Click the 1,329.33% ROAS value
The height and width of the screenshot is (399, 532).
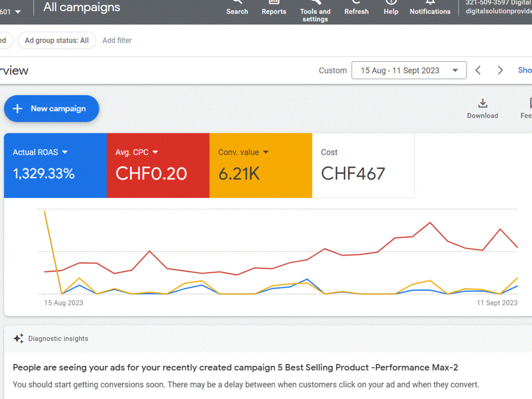pos(44,174)
